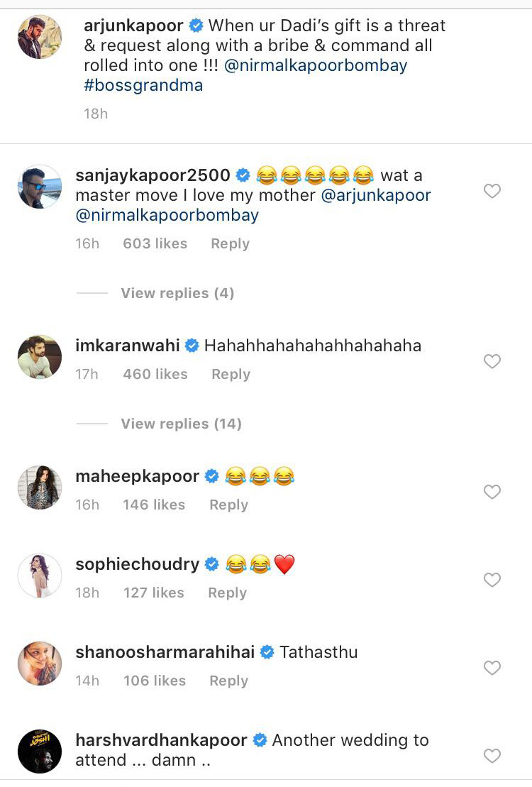Show the 4 replies to sanjaykapoor2500's comment
Screen dimensions: 532x787
click(x=177, y=292)
